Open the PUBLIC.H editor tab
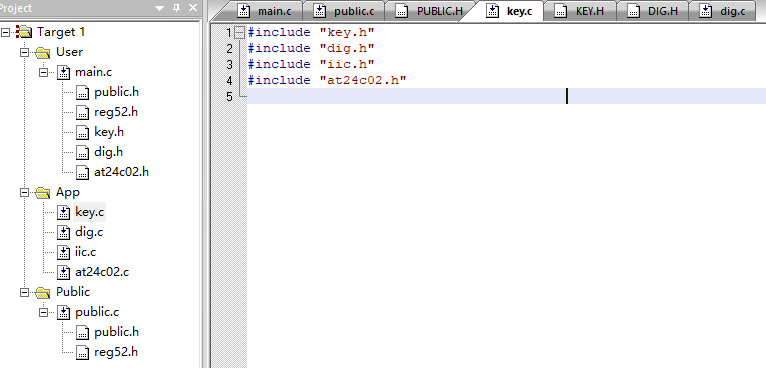The width and height of the screenshot is (766, 368). [x=428, y=11]
